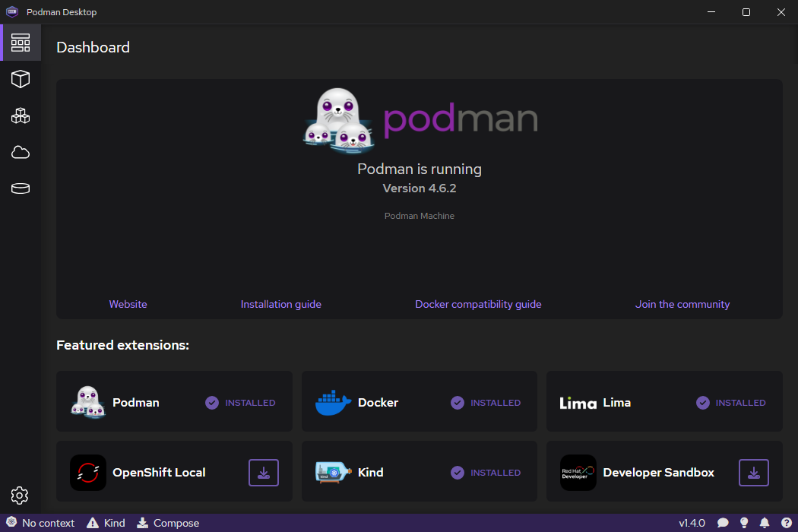Click the No context status bar item
The height and width of the screenshot is (532, 798).
[x=40, y=523]
